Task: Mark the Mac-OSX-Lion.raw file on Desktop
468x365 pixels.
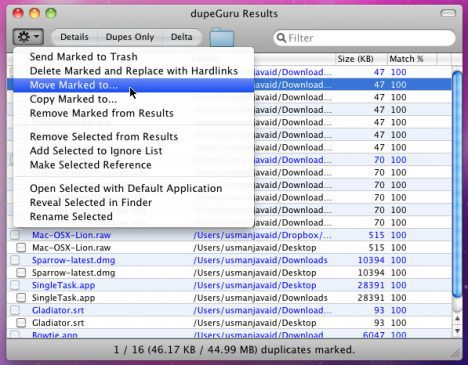Action: pos(21,248)
